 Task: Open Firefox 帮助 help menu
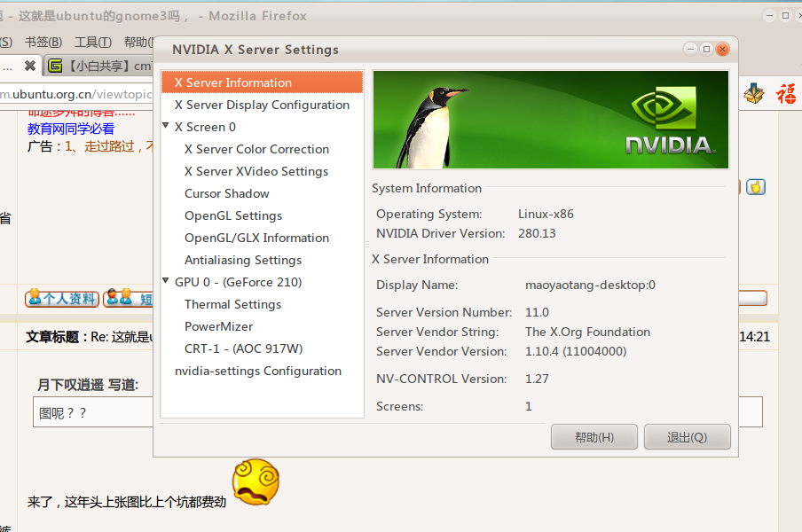pos(138,42)
